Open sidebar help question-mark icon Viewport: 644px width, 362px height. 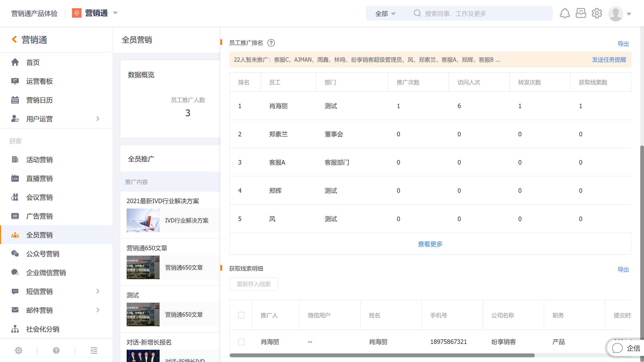point(56,350)
